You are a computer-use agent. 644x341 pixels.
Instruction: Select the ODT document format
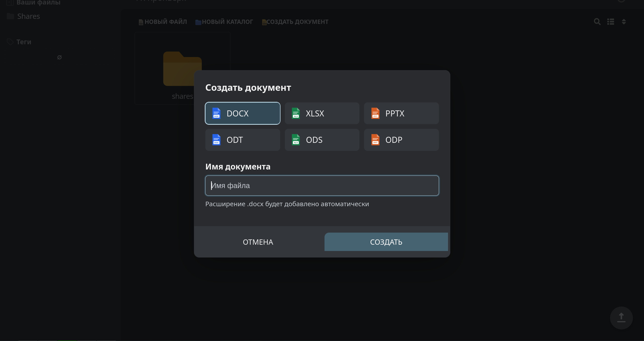click(x=243, y=140)
